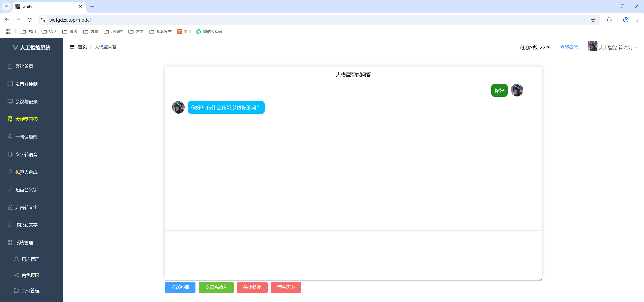Click the 文件管理 folder icon
Screen dimensions: 644x302
[x=16, y=291]
